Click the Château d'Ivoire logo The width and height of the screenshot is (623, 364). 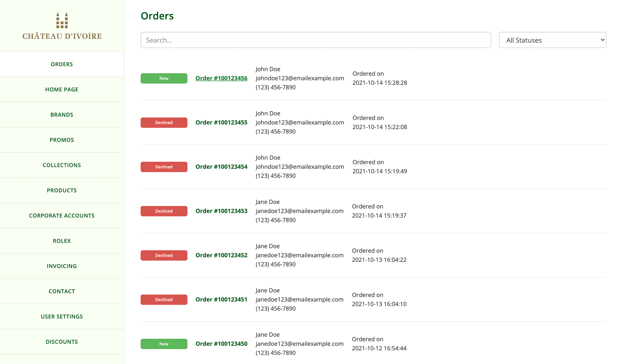point(62,26)
